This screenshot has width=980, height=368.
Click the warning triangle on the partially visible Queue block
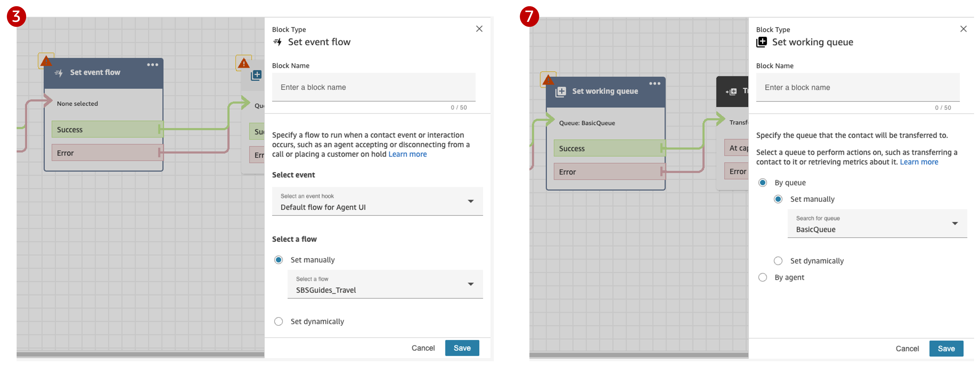(243, 63)
